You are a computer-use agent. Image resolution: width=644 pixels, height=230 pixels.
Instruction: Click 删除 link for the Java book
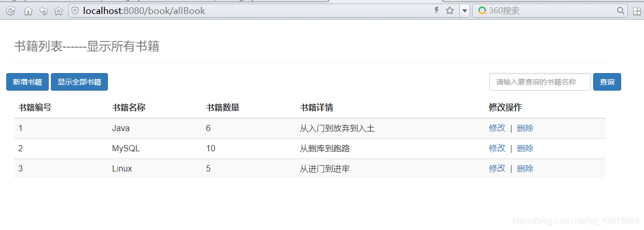[x=525, y=128]
